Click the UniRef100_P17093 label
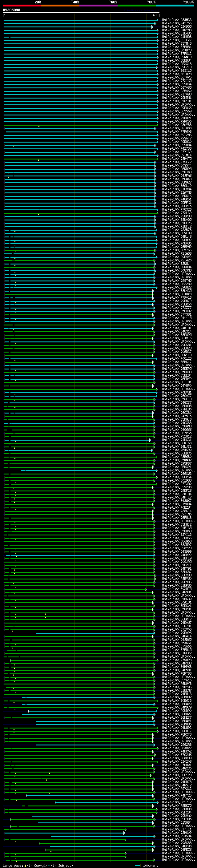This screenshot has height=868, width=197. (177, 94)
